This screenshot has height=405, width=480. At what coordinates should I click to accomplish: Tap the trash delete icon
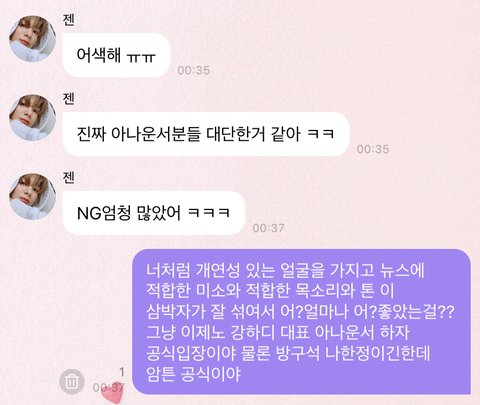71,381
